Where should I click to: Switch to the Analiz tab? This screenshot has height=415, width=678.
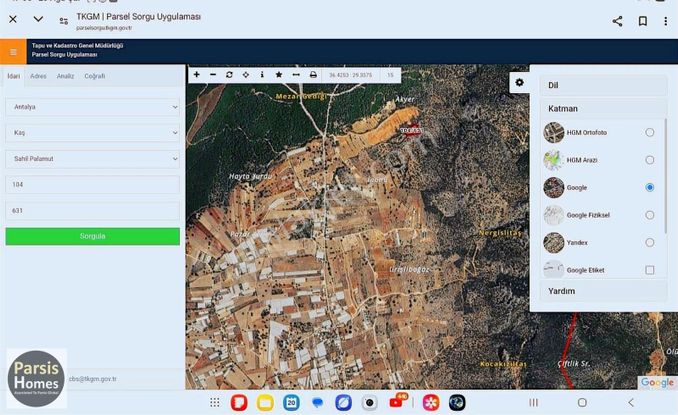click(x=65, y=76)
